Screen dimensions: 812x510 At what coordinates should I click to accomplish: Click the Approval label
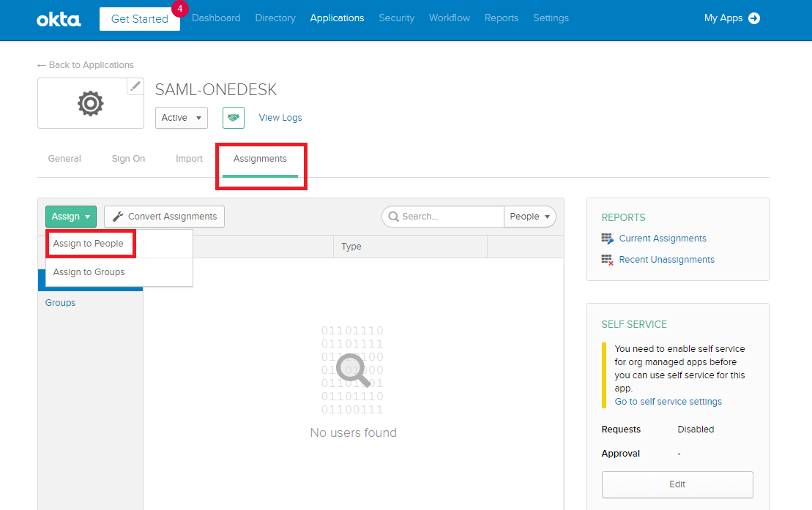[620, 454]
